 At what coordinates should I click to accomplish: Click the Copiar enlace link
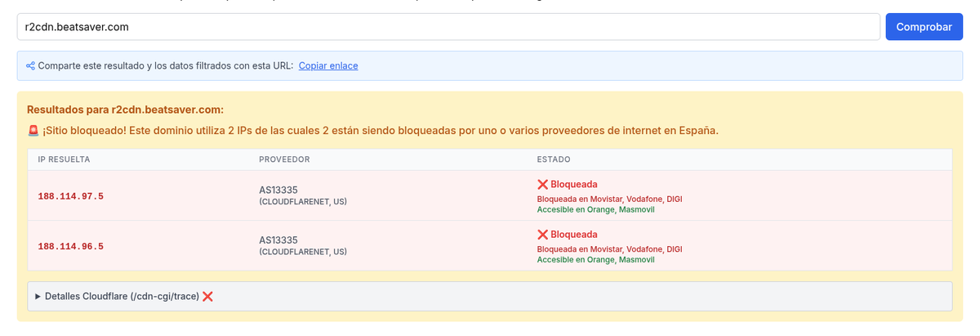pos(328,65)
